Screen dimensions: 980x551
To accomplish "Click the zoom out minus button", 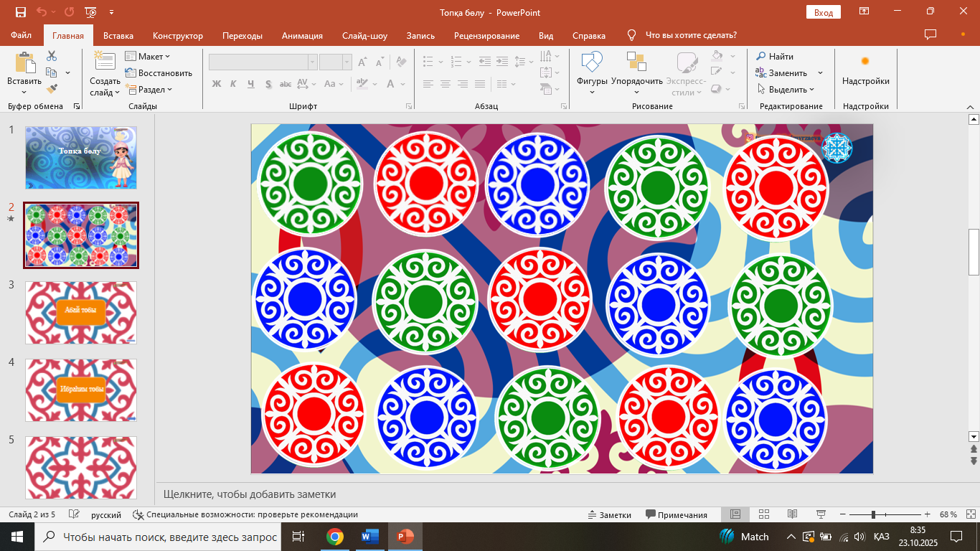I will coord(842,514).
